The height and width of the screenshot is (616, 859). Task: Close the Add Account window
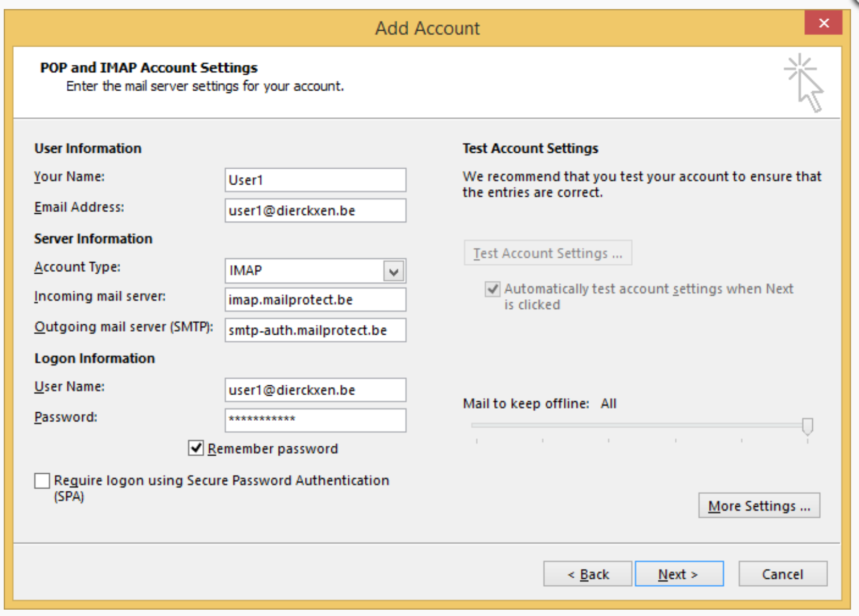pyautogui.click(x=823, y=23)
